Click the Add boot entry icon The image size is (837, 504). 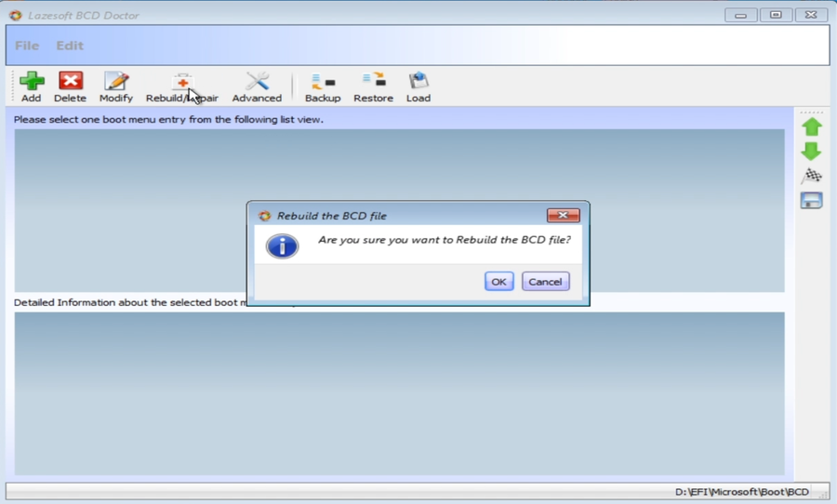[32, 81]
